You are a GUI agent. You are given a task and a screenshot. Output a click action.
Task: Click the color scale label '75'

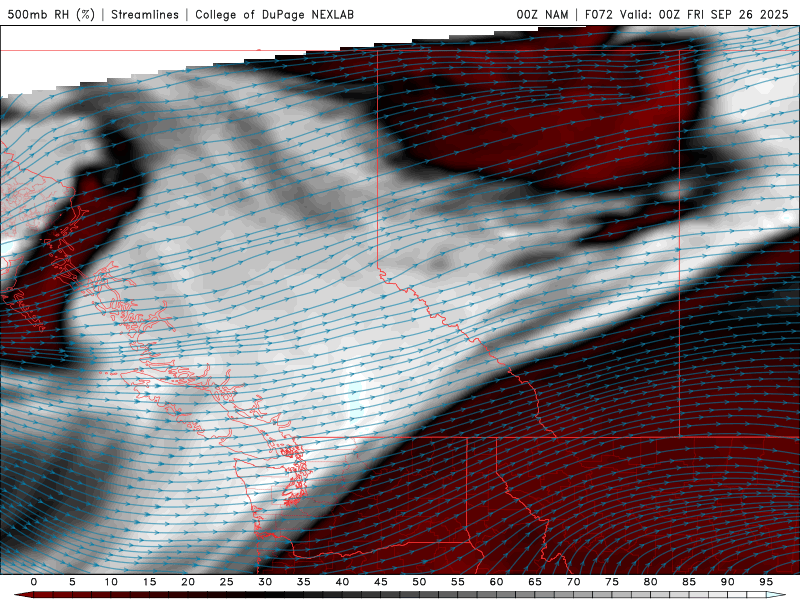pos(612,582)
